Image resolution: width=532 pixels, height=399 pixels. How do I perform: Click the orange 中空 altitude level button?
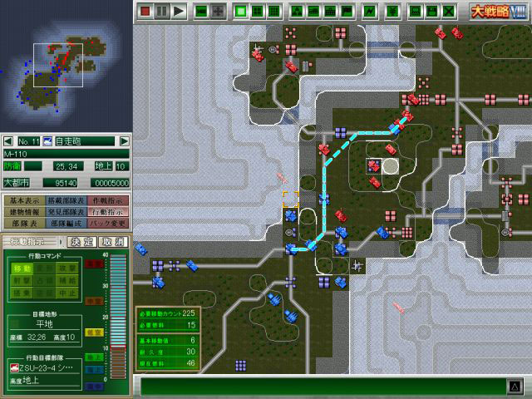click(94, 301)
